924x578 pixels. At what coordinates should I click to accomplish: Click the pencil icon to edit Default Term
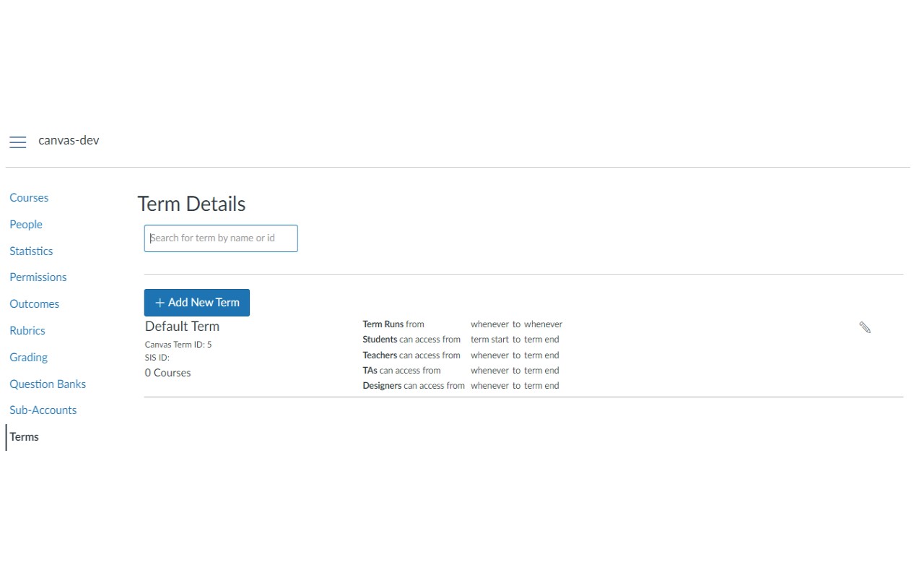tap(864, 327)
